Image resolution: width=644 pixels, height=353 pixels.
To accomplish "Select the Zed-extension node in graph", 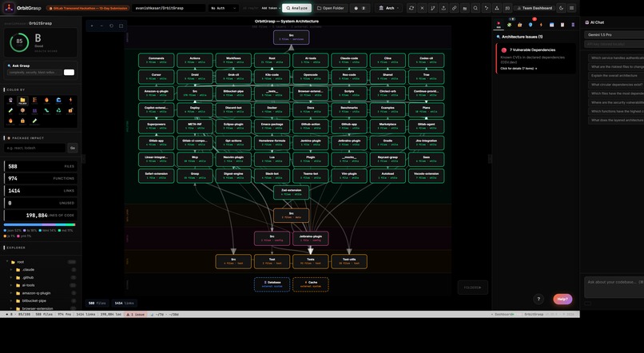I will (x=291, y=192).
